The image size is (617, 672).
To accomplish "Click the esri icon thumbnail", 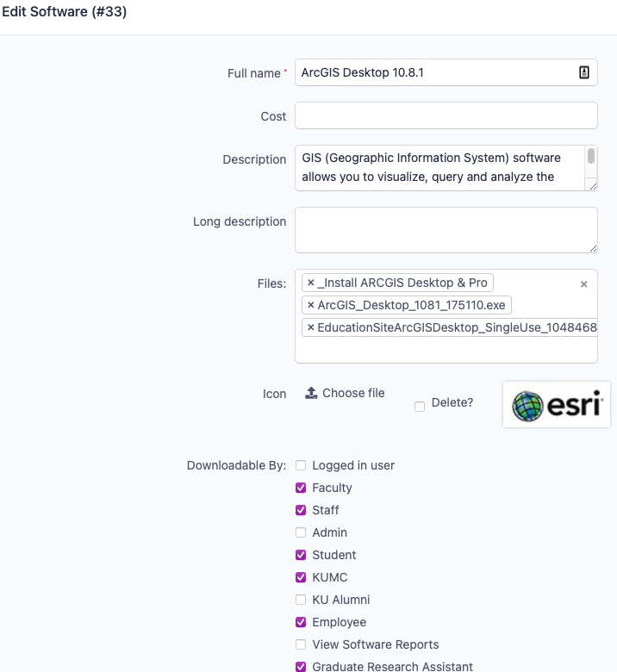I will pos(557,405).
